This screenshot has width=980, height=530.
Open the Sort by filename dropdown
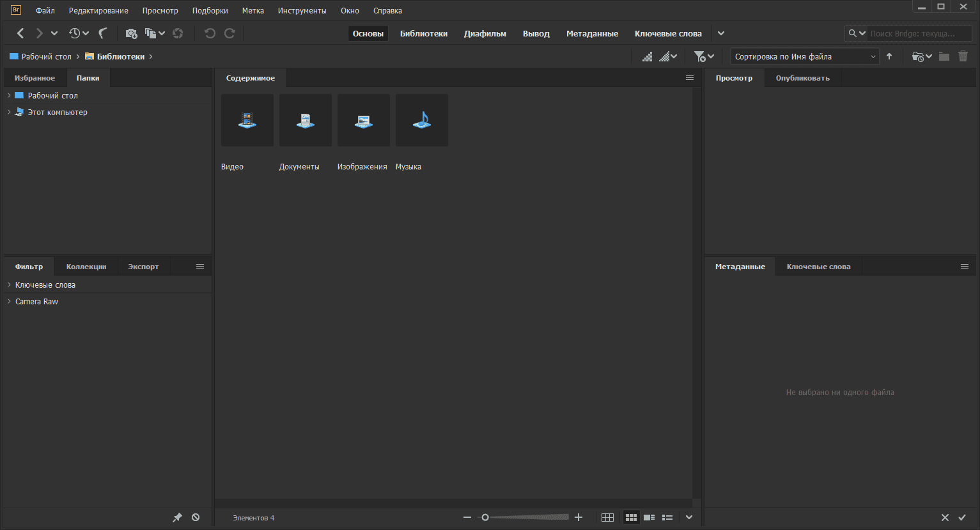[x=805, y=57]
